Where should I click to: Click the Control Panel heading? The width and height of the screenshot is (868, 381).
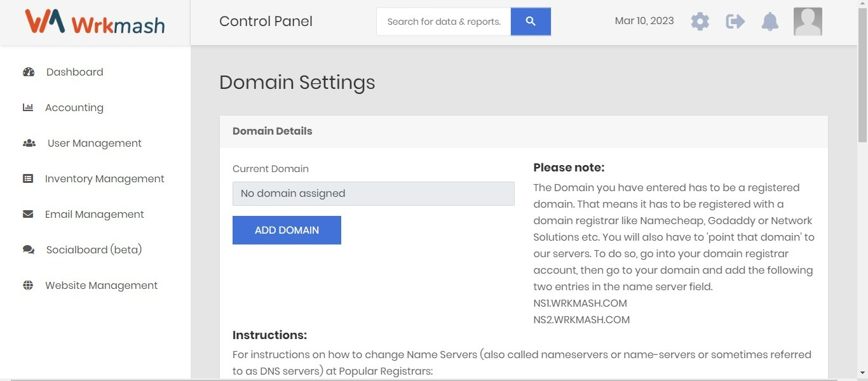pos(266,21)
